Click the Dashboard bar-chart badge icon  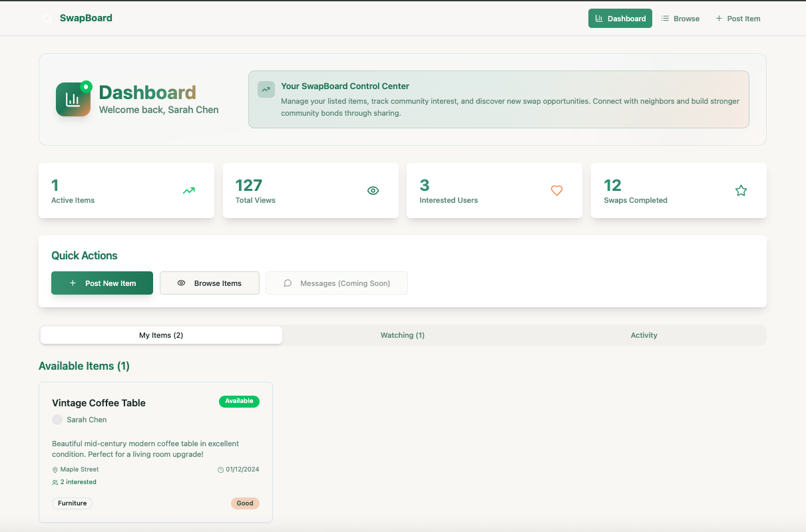(x=73, y=99)
